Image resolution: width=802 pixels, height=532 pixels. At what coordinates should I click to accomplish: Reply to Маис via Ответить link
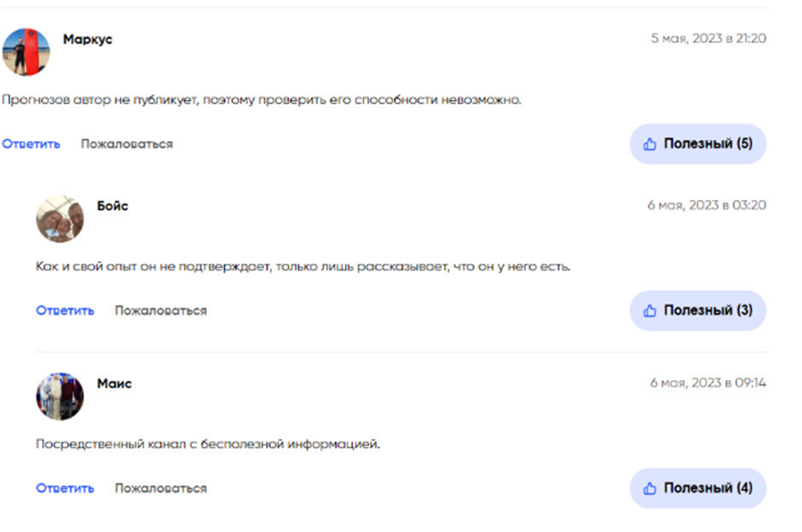click(65, 488)
